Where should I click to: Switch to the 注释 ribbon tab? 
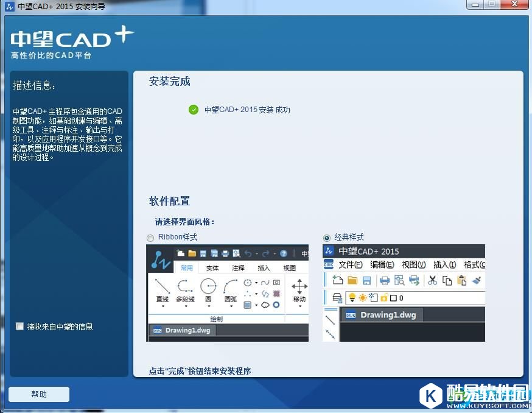[x=238, y=268]
